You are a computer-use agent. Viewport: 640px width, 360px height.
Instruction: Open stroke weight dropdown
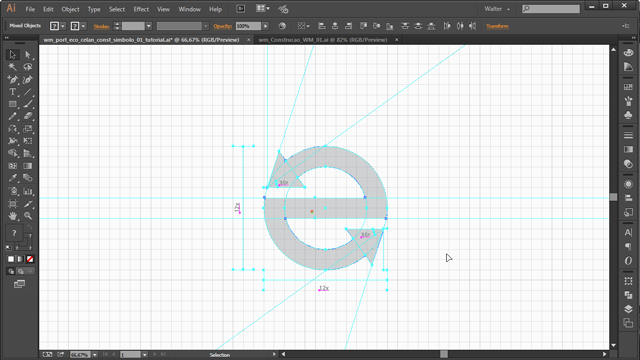[149, 26]
